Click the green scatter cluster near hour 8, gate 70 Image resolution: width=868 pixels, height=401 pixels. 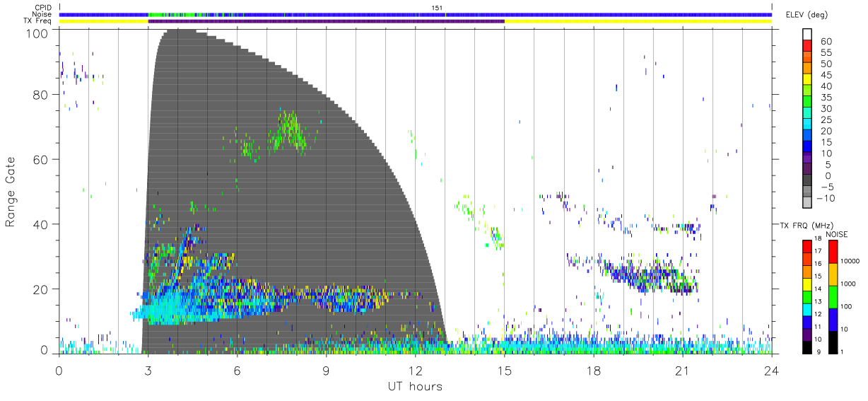(x=289, y=131)
